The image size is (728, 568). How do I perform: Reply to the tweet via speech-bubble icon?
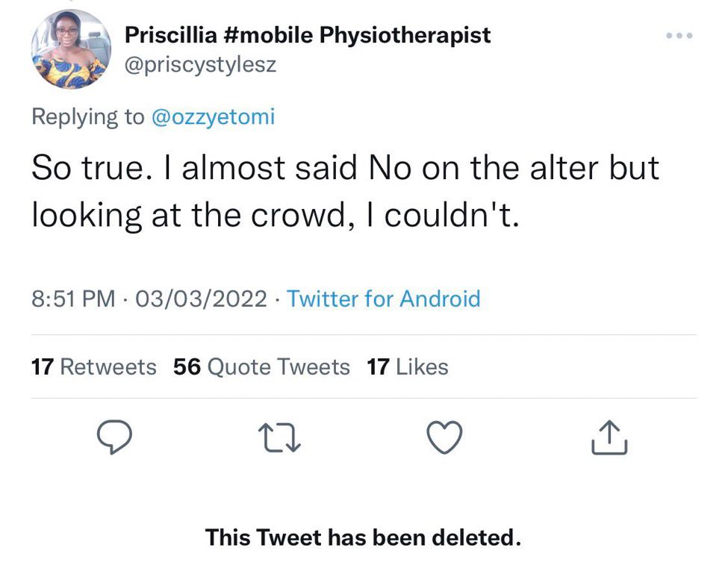pos(114,437)
